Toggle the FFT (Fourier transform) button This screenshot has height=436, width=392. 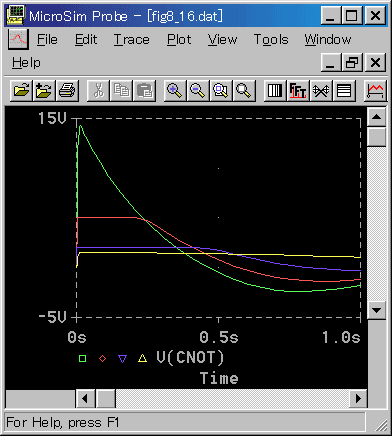pyautogui.click(x=298, y=90)
